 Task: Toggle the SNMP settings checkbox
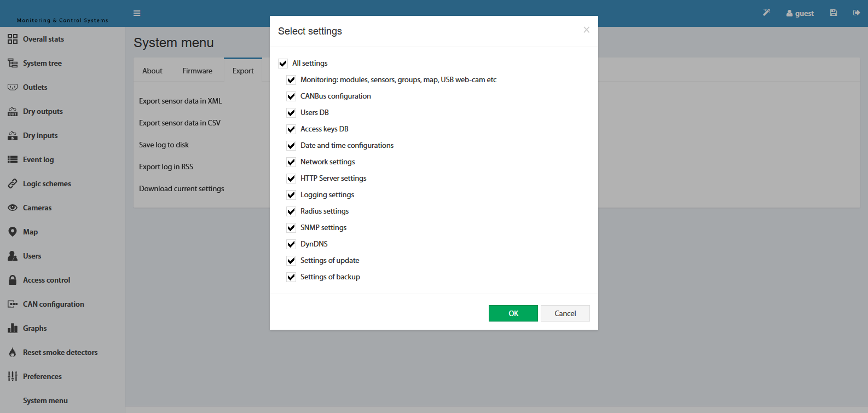291,228
